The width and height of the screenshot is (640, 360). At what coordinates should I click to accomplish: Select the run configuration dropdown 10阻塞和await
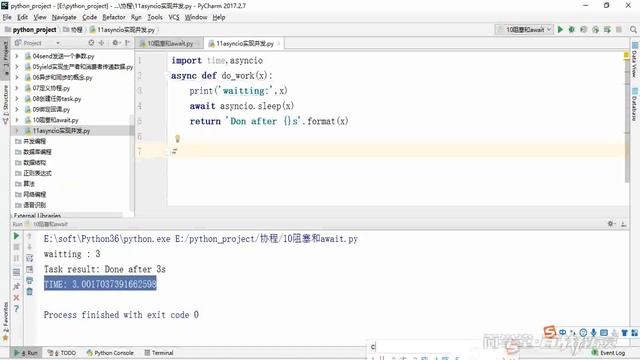(x=524, y=29)
